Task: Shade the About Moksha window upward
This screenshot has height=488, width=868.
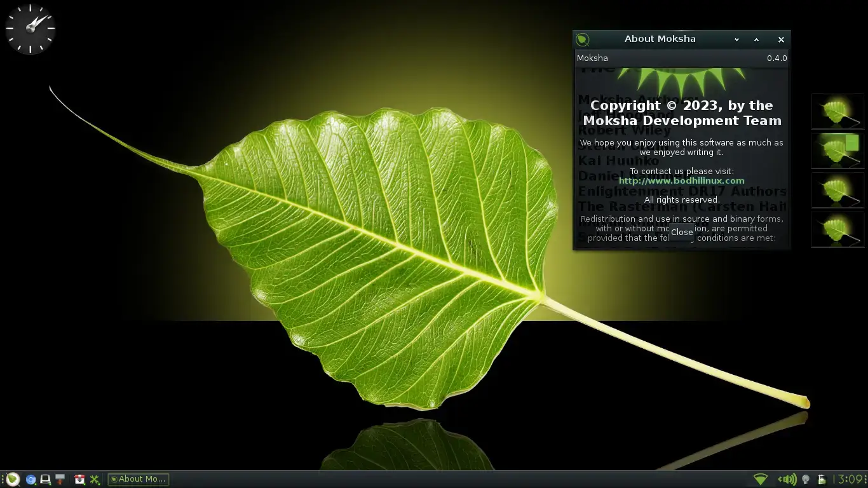Action: pyautogui.click(x=756, y=39)
